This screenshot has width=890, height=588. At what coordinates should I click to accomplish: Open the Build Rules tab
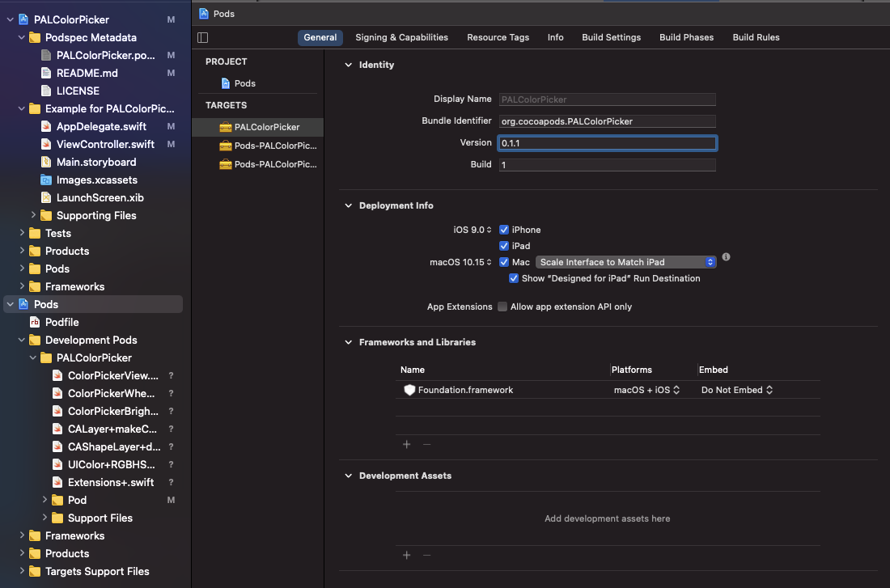pos(756,37)
